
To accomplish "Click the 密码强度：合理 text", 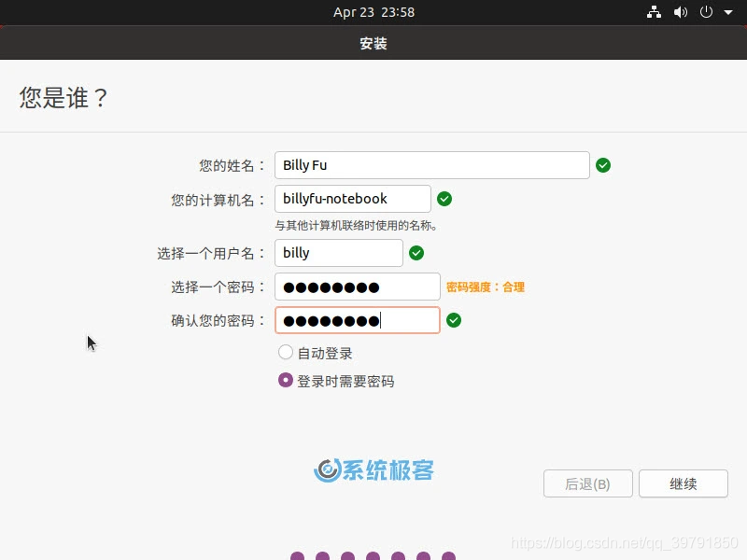I will (x=486, y=287).
